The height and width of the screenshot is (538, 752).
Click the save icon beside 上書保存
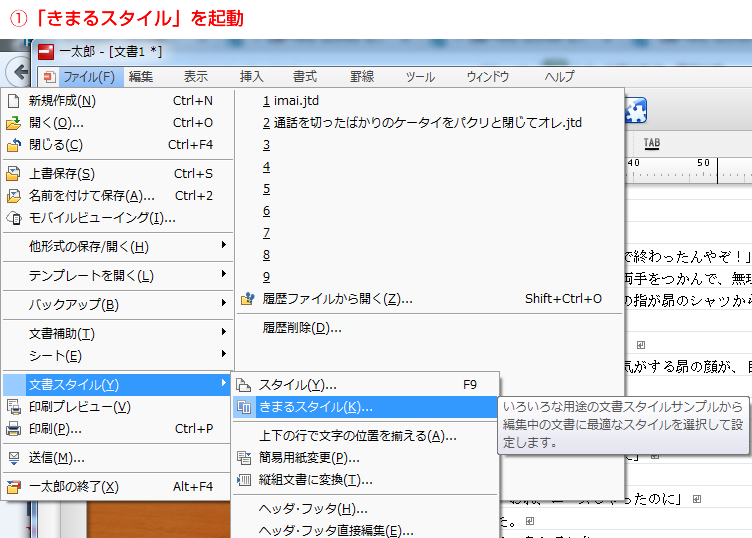[x=13, y=174]
